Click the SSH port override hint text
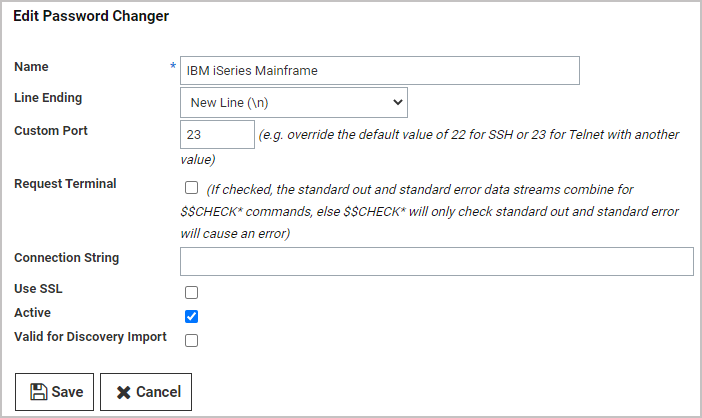Screen dimensions: 702x418 [468, 135]
